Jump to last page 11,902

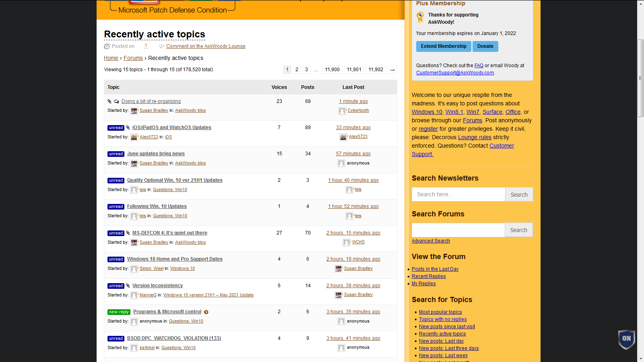pos(376,70)
